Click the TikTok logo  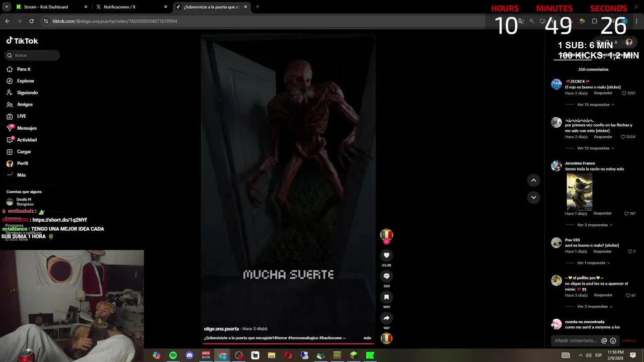pos(22,41)
